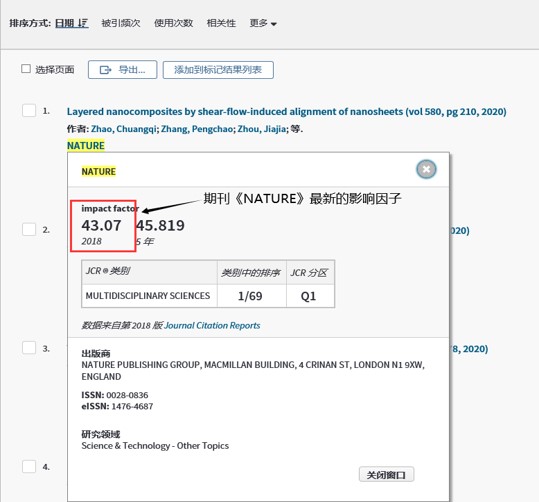Click the 关闭窗口 button

pos(386,475)
